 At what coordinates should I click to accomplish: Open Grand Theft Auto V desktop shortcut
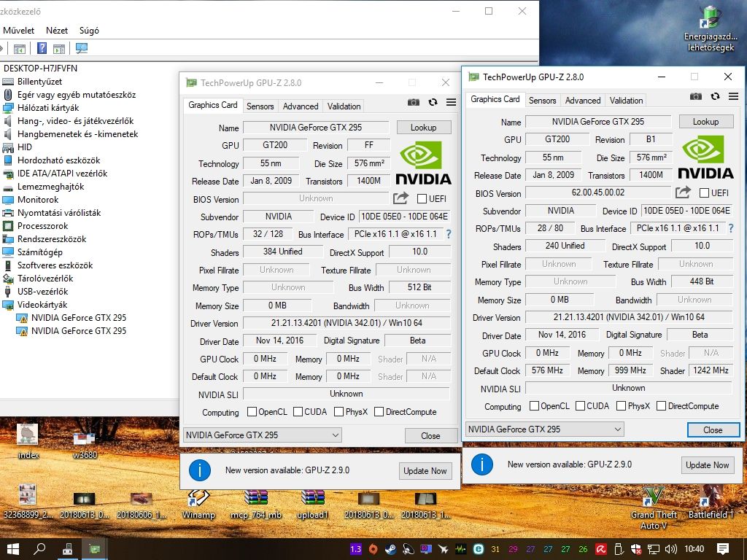point(653,507)
